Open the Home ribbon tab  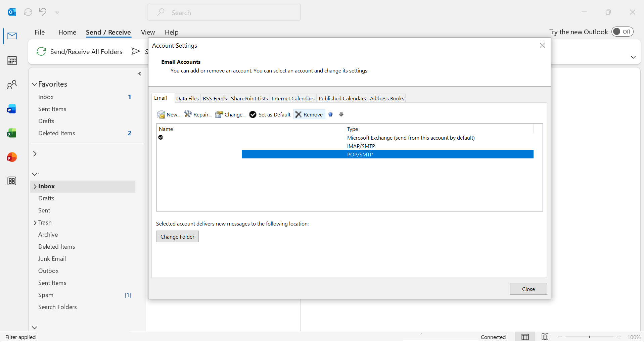pos(67,32)
